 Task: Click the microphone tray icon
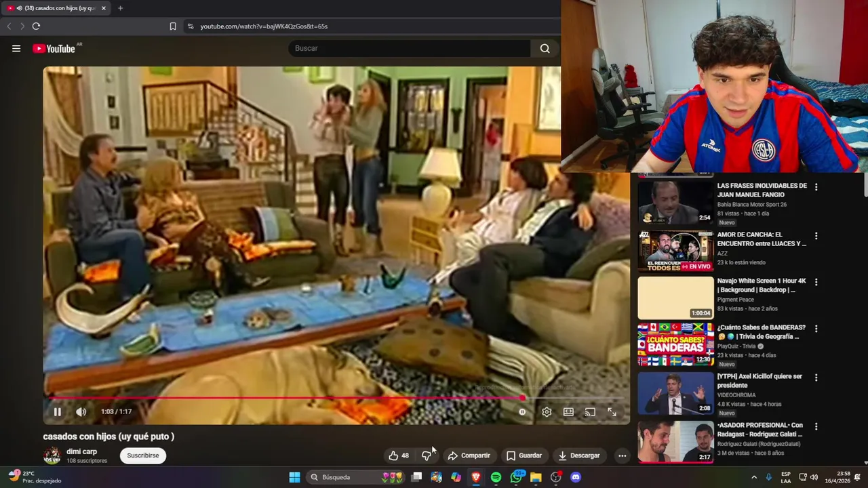pyautogui.click(x=768, y=477)
